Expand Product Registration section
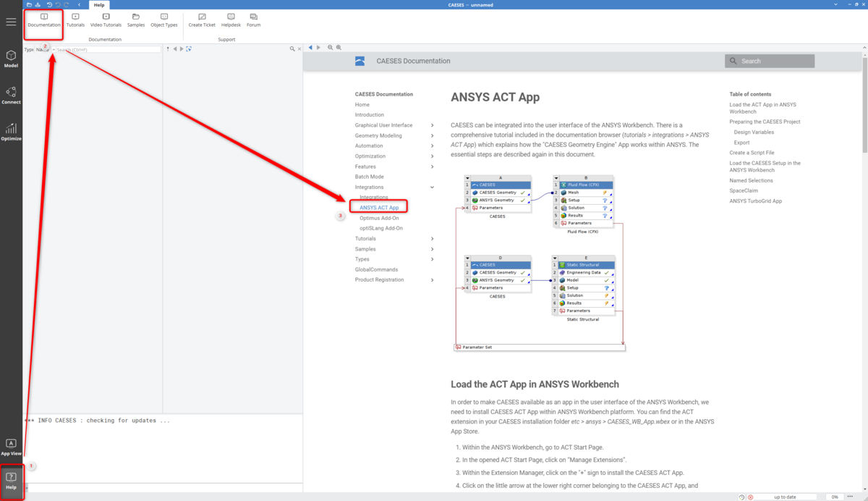 [x=433, y=279]
